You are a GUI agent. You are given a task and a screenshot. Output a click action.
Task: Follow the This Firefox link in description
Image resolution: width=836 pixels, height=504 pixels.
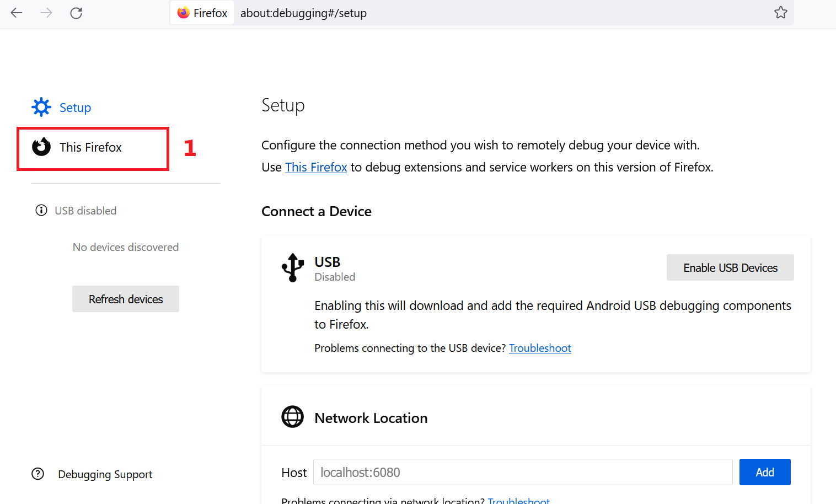pos(316,167)
